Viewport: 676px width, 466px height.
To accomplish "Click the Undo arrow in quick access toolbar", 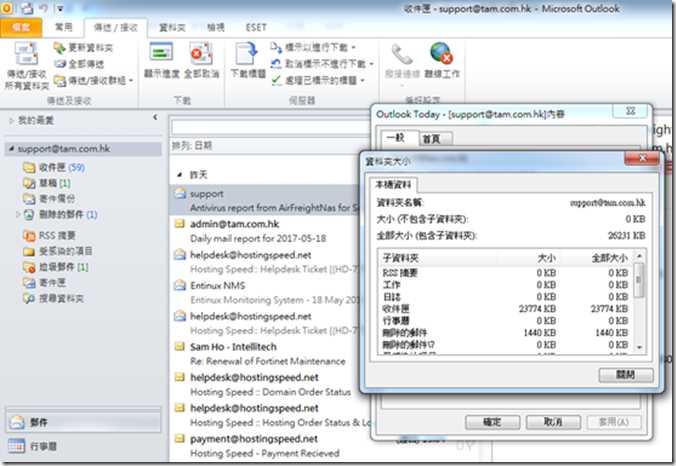I will pyautogui.click(x=44, y=8).
